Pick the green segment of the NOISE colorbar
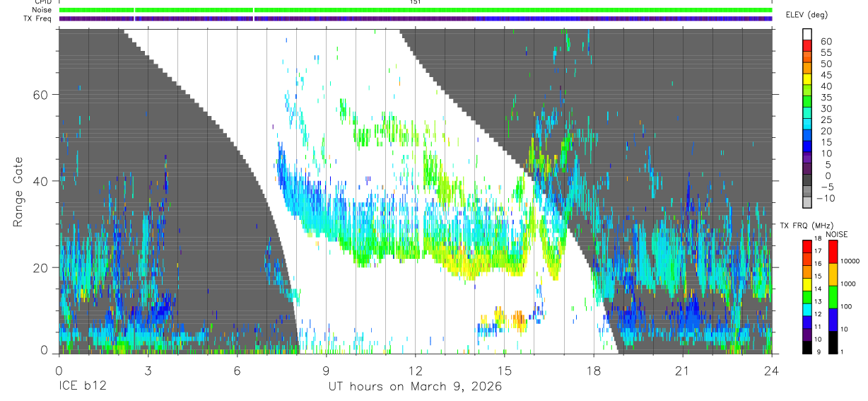 tap(833, 297)
